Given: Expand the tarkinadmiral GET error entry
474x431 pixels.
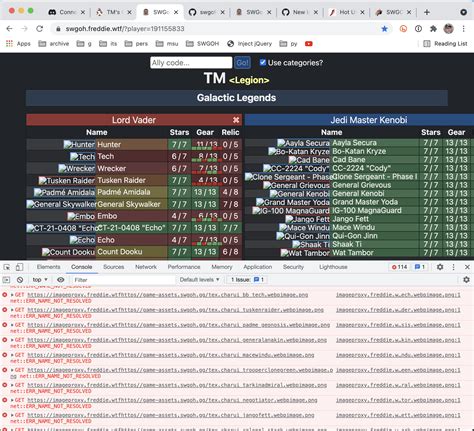Looking at the screenshot, I should pos(12,385).
